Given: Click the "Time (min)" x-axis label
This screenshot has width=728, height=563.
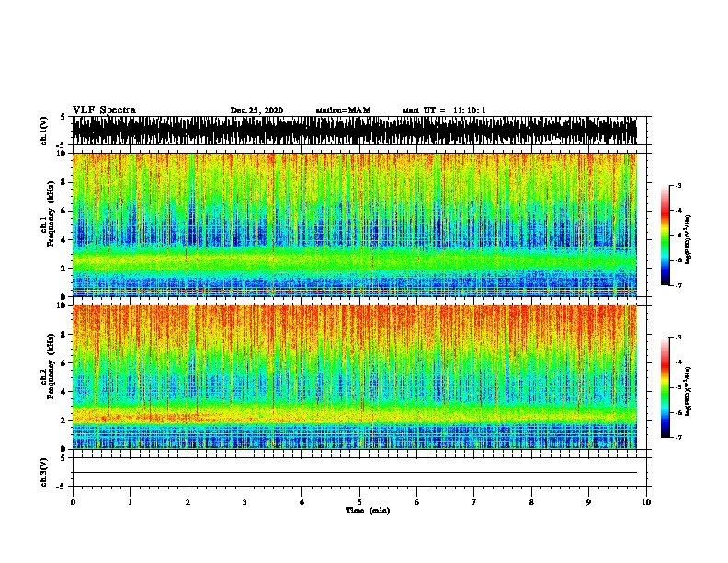Looking at the screenshot, I should [368, 511].
